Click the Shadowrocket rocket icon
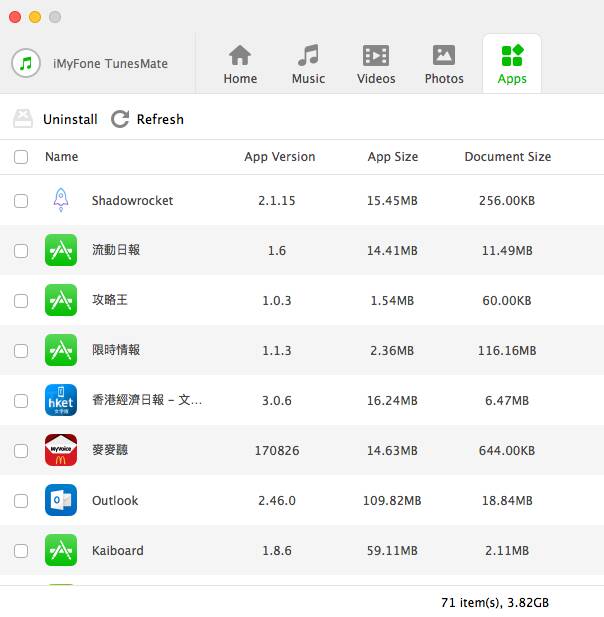This screenshot has height=617, width=604. click(61, 200)
